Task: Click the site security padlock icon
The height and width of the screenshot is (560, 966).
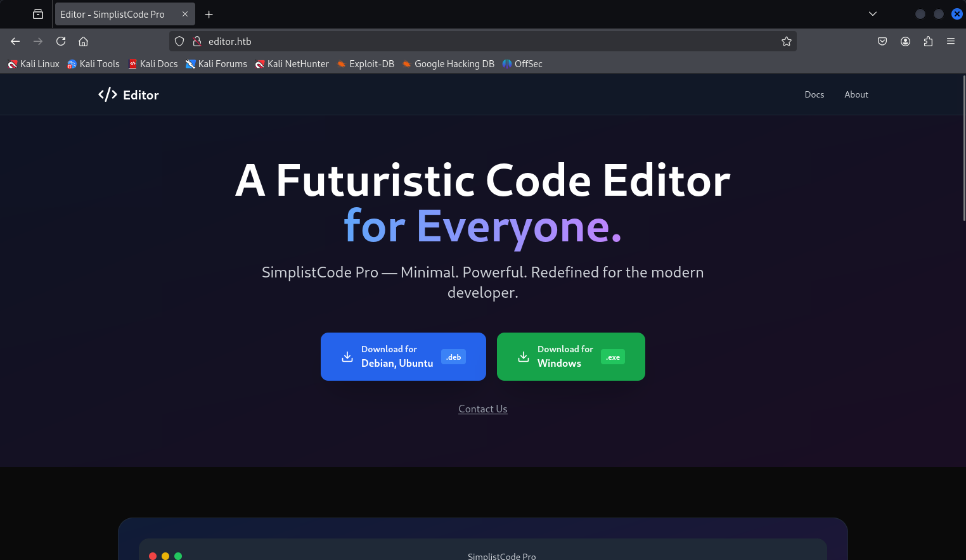Action: tap(197, 41)
